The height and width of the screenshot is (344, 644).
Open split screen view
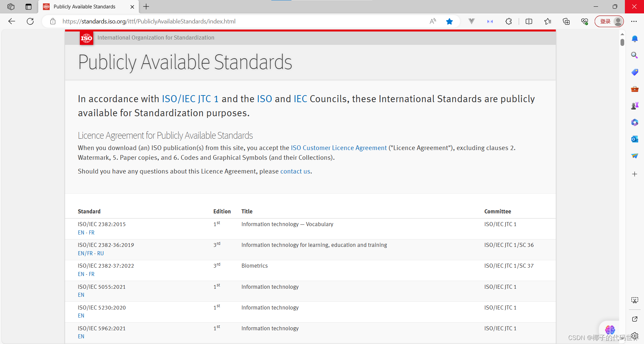coord(529,21)
